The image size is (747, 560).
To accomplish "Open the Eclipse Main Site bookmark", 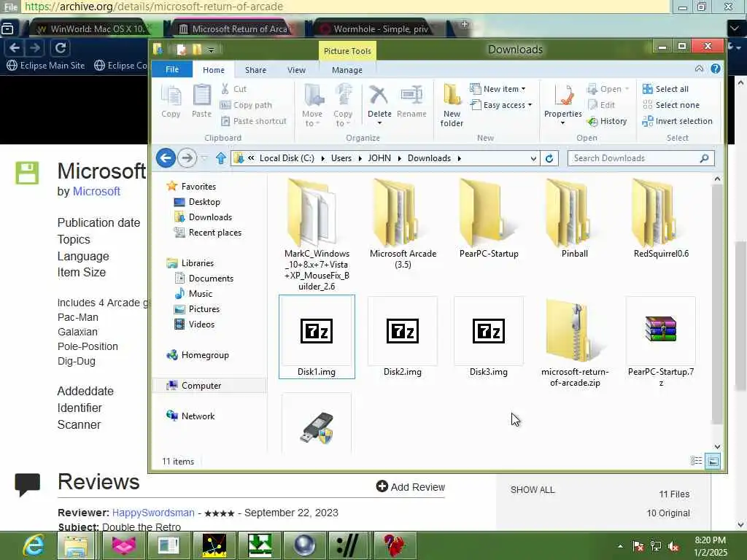I will (x=46, y=65).
